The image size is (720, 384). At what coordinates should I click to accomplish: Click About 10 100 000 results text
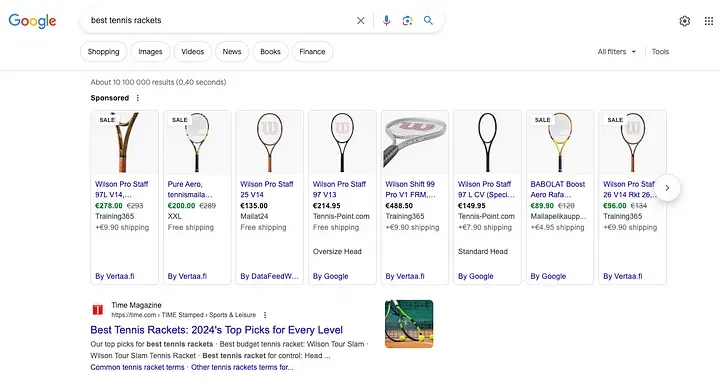tap(158, 82)
